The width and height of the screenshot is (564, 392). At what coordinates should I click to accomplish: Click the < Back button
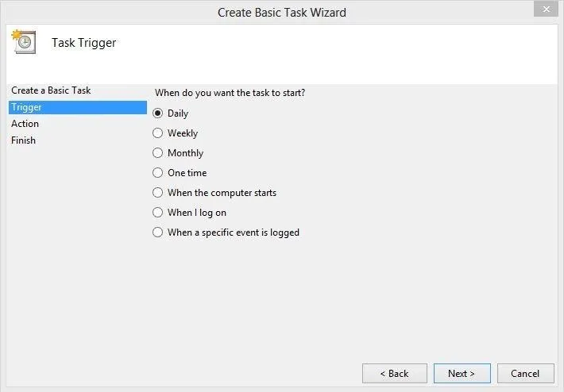395,373
